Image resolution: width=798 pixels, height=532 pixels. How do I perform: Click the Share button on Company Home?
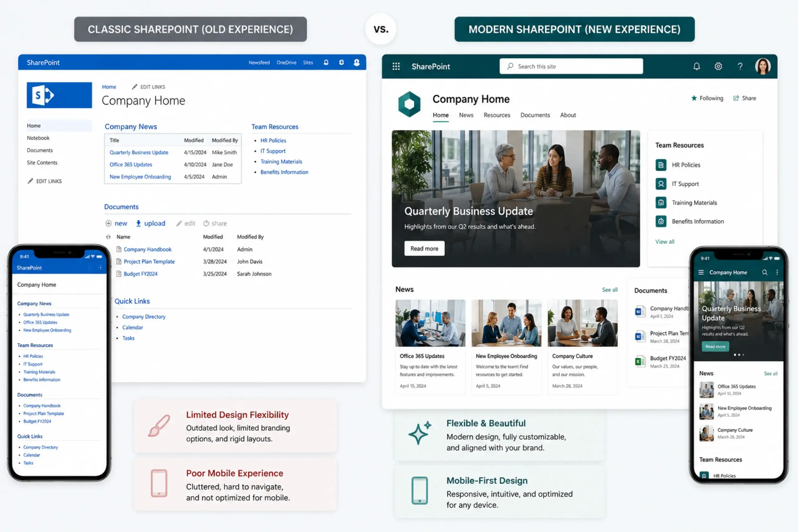pyautogui.click(x=744, y=98)
